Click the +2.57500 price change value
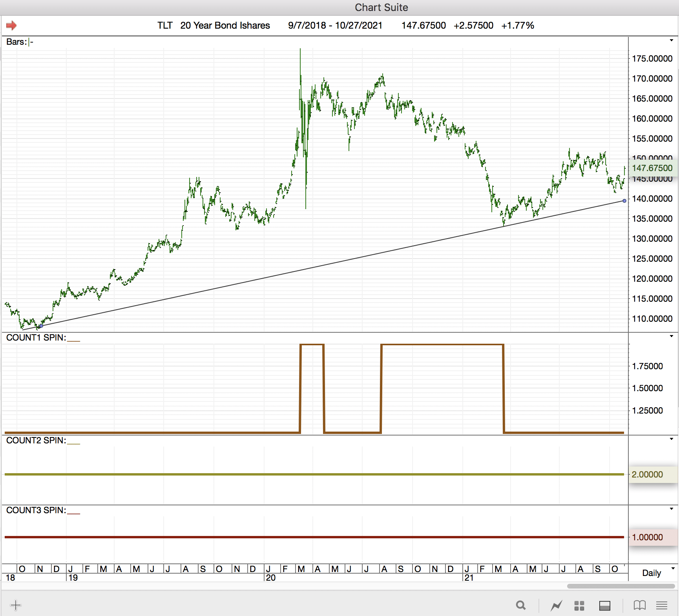 pos(473,26)
